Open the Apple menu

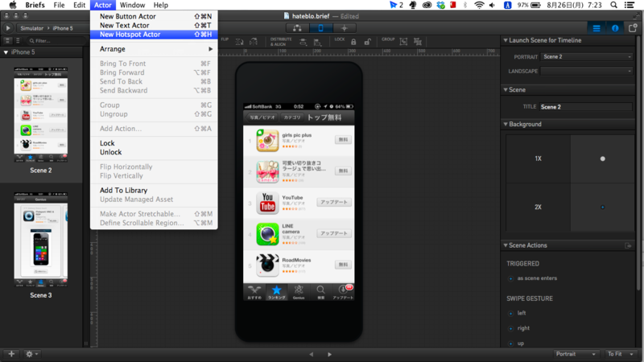(13, 5)
